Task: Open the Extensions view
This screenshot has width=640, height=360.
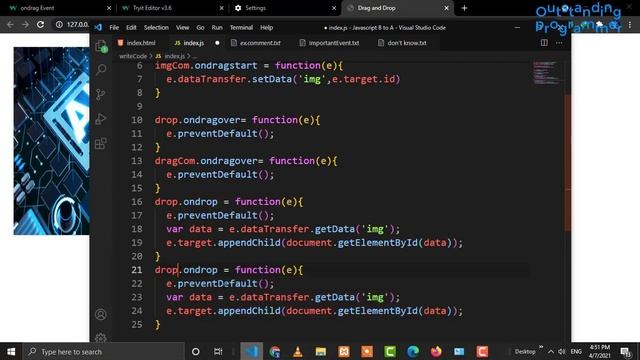Action: pyautogui.click(x=100, y=143)
